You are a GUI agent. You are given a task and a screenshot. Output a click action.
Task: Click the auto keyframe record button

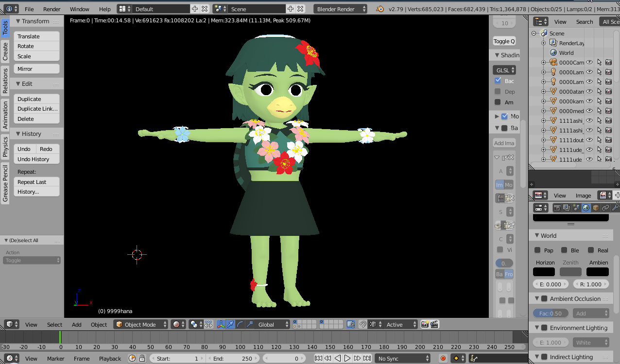(x=443, y=359)
